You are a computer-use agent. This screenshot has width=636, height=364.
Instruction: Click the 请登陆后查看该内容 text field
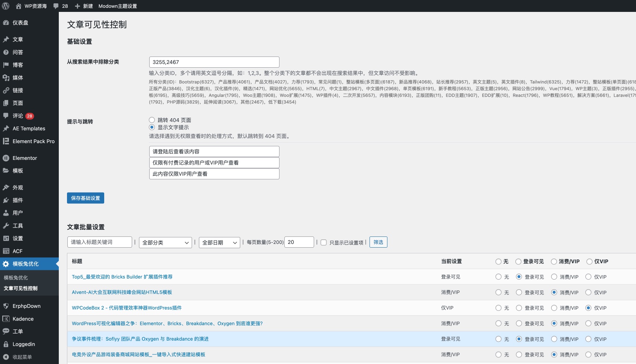click(214, 152)
